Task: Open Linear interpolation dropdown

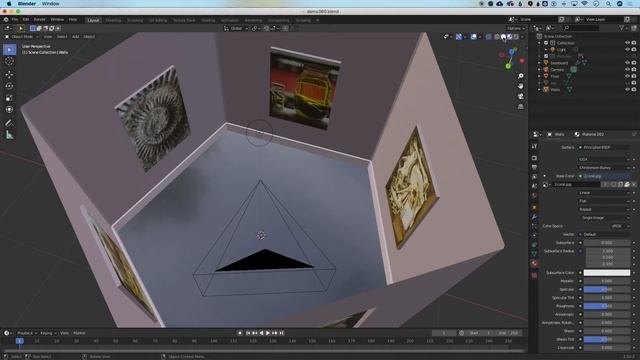Action: 604,193
